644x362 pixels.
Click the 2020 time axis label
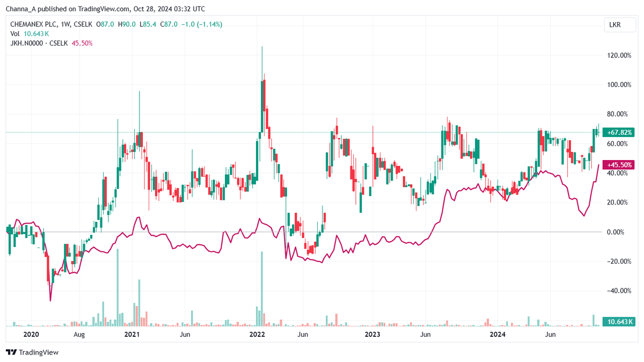click(x=32, y=335)
